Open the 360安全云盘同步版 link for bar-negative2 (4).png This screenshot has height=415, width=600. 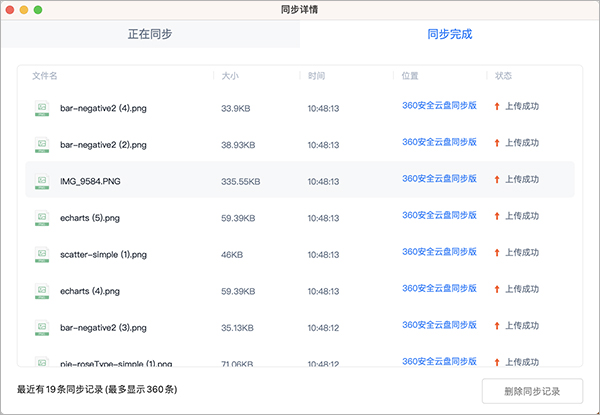(439, 106)
